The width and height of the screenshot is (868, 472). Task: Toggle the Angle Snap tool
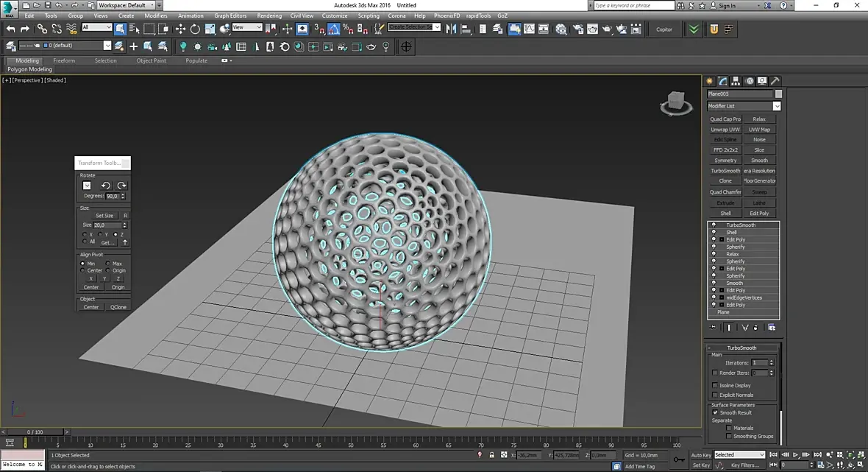[334, 29]
